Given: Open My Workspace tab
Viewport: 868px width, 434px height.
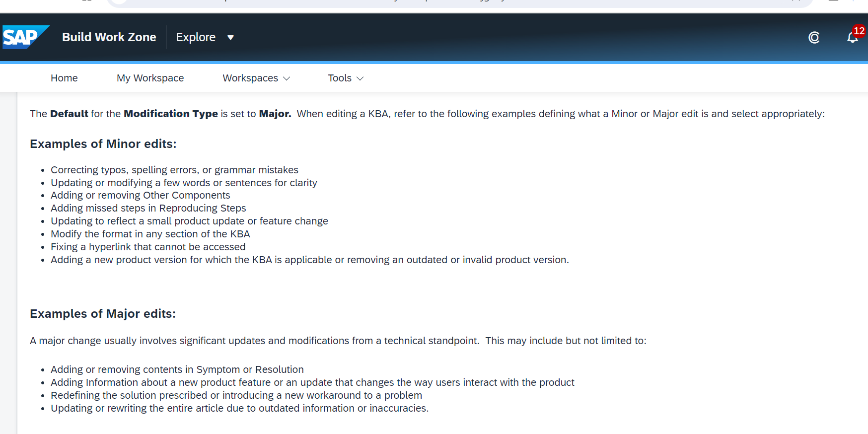Looking at the screenshot, I should coord(150,78).
